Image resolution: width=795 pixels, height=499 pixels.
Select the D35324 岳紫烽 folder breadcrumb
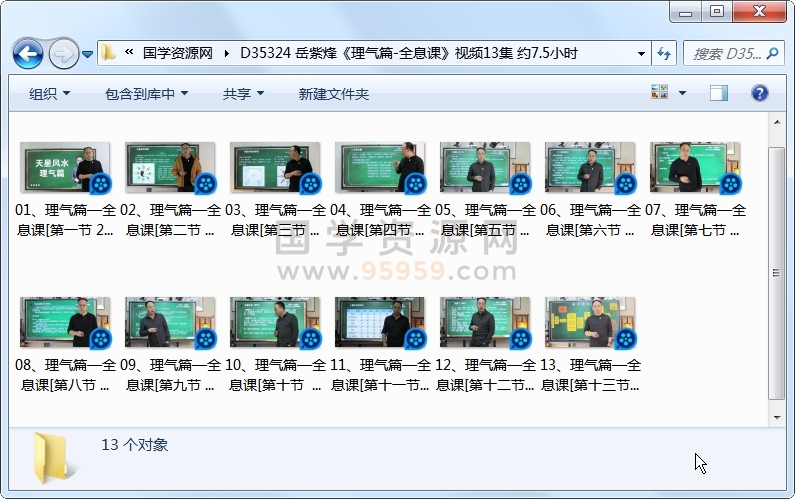[409, 53]
